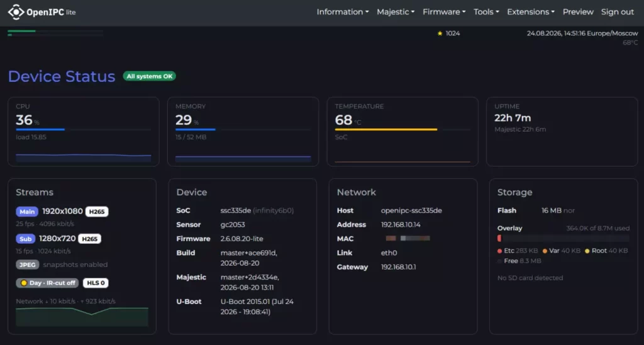644x345 pixels.
Task: Click the Device Status heading
Action: pos(62,76)
